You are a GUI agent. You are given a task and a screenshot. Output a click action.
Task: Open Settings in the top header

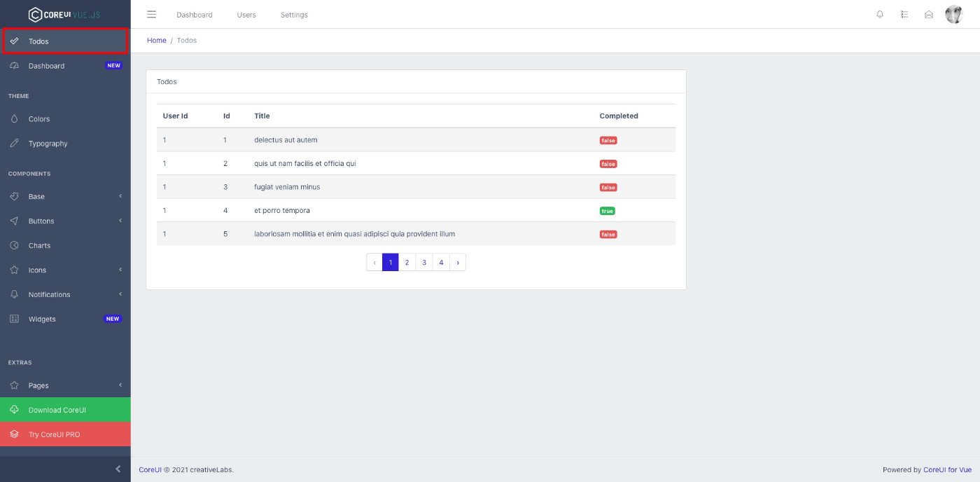(x=294, y=15)
